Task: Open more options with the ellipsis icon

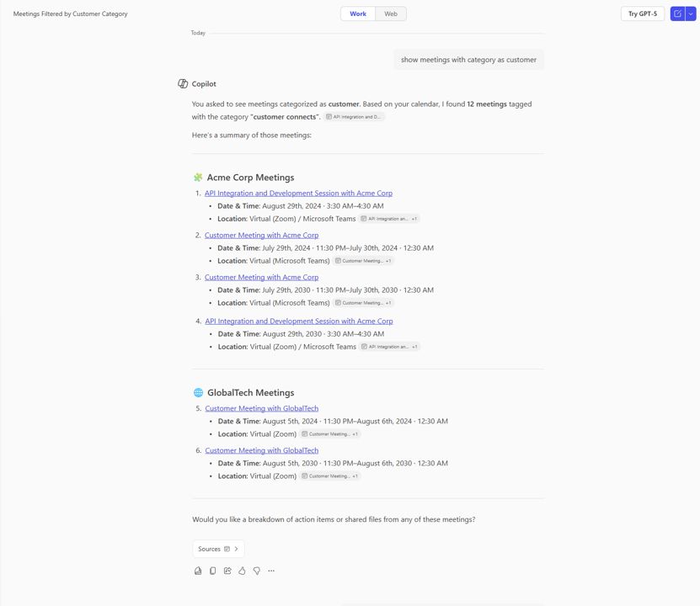Action: pos(271,571)
